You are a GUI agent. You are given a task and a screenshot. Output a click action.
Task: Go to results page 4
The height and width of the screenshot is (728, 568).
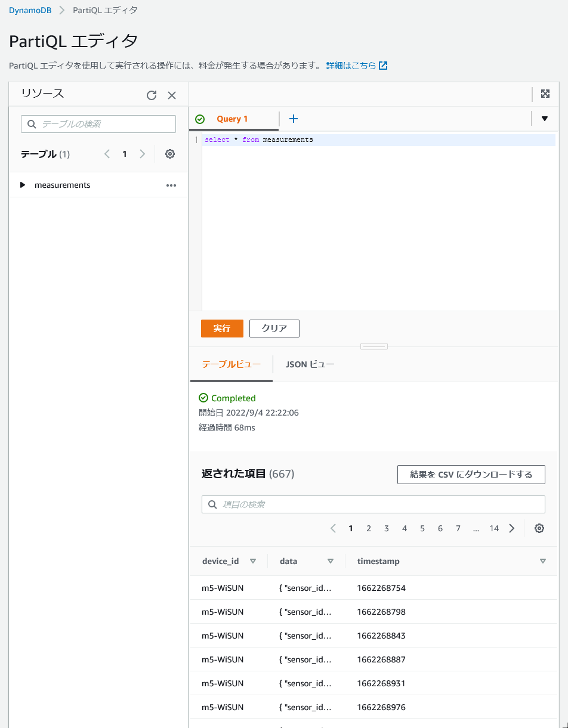(405, 528)
